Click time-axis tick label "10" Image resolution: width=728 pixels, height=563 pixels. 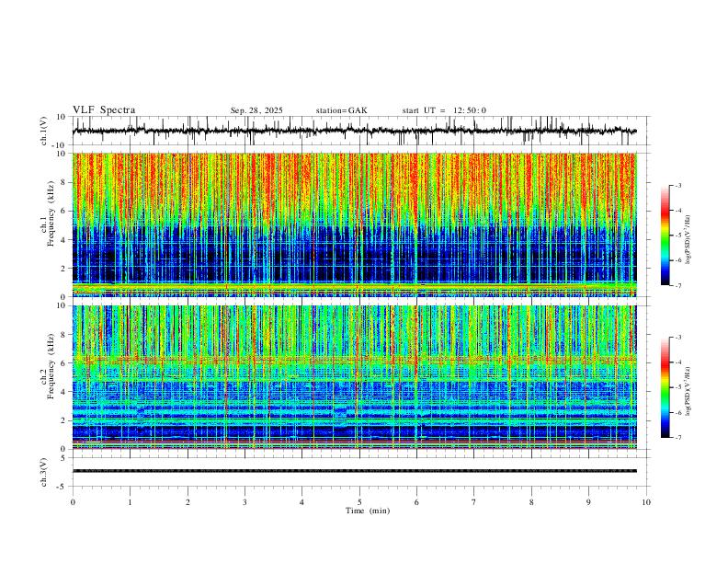coord(646,502)
